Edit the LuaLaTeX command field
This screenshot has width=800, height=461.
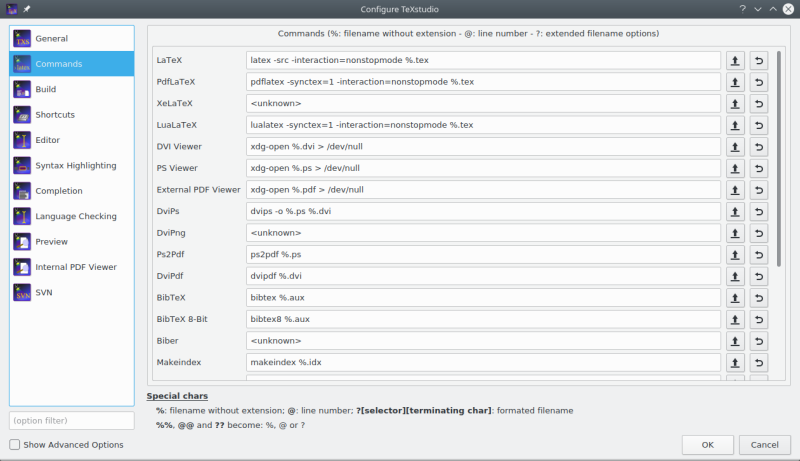(x=483, y=125)
